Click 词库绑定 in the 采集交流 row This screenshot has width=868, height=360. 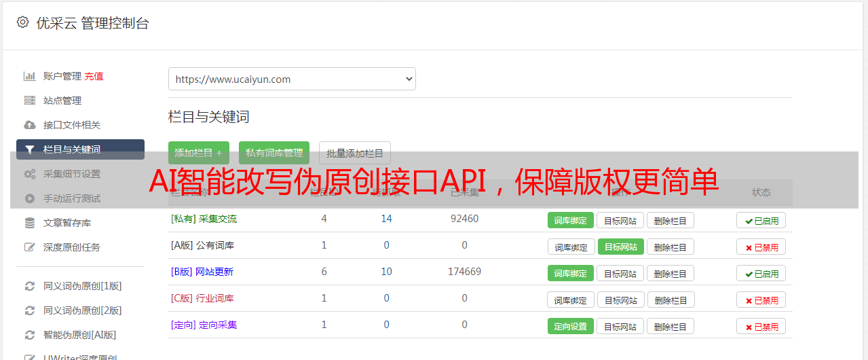click(571, 220)
